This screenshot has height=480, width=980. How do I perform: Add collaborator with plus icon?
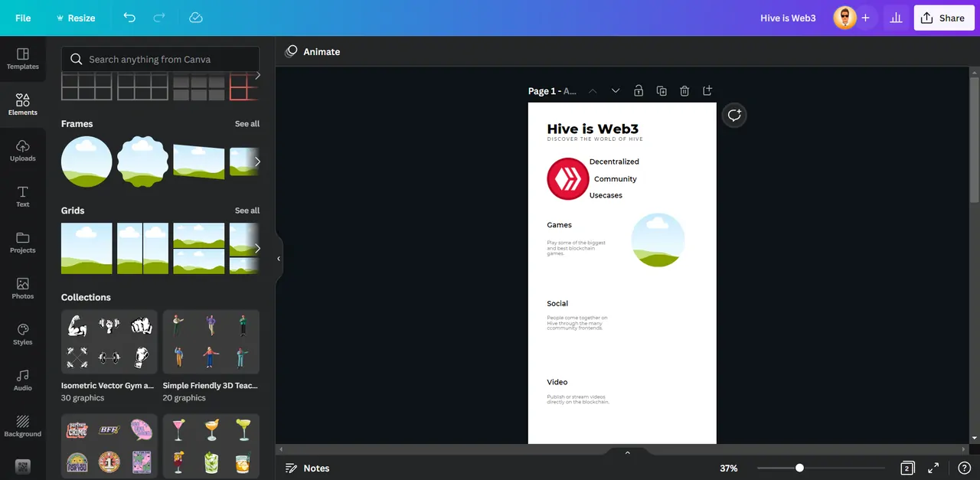[866, 18]
